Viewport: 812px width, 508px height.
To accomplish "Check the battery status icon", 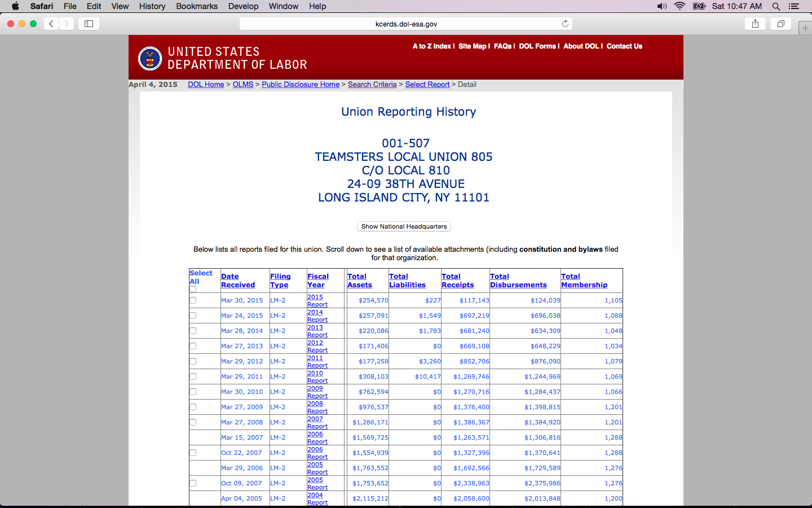I will (699, 6).
